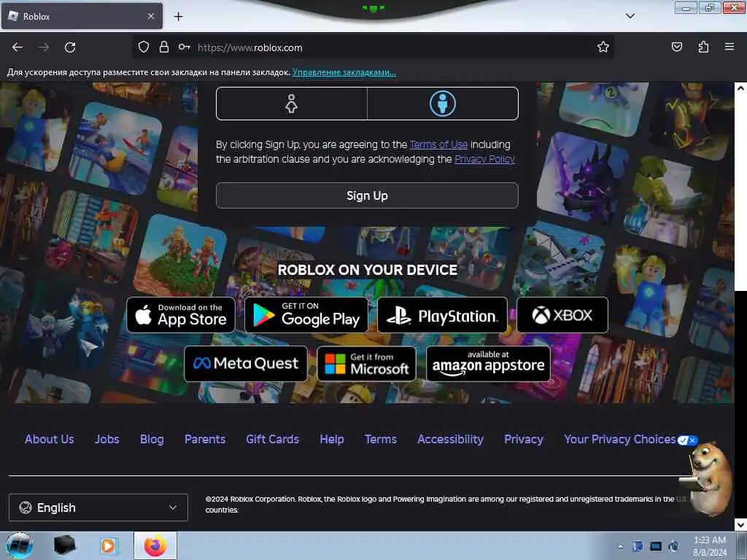Viewport: 747px width, 560px height.
Task: Reload the page with refresh icon
Action: 70,47
